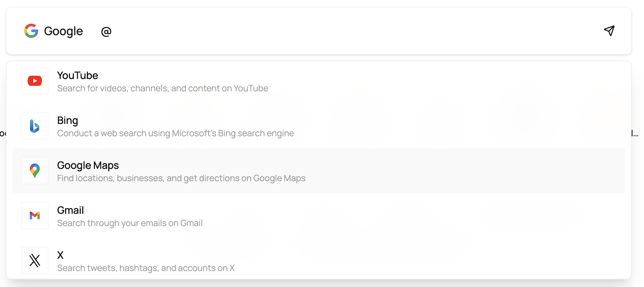Click the @ mention symbol
644x287 pixels.
[x=106, y=32]
